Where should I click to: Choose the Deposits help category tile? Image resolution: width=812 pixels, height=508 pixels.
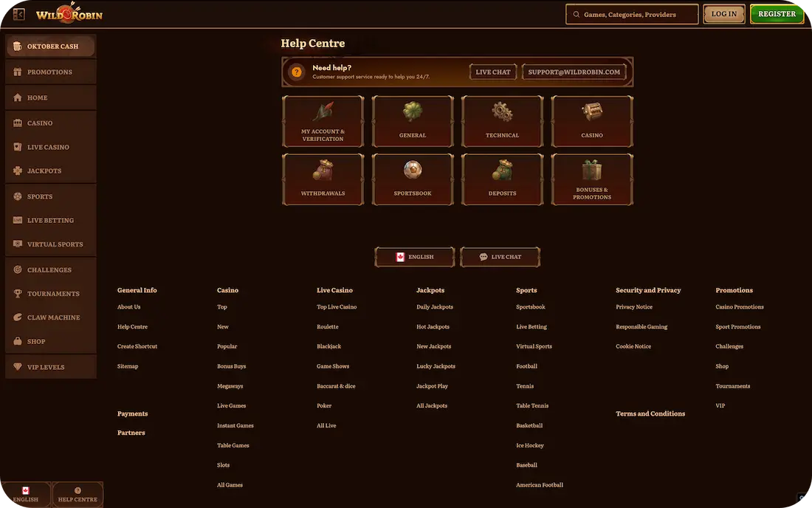coord(502,179)
